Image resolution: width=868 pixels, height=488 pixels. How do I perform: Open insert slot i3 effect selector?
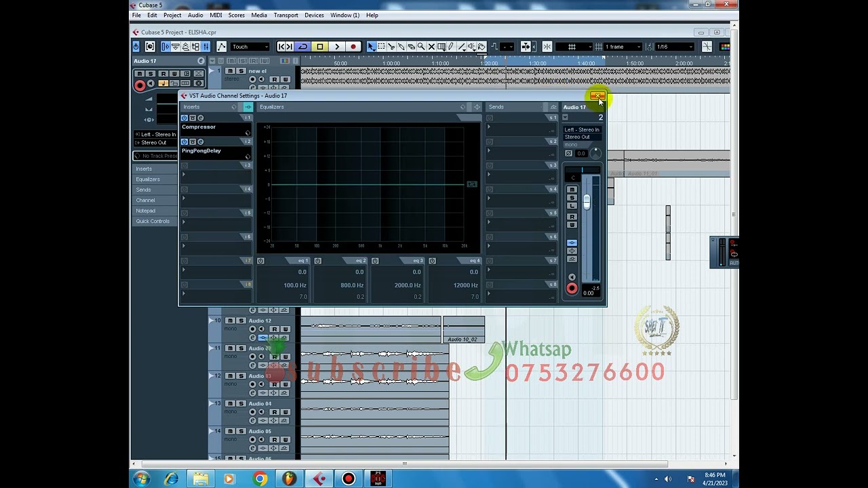point(183,174)
